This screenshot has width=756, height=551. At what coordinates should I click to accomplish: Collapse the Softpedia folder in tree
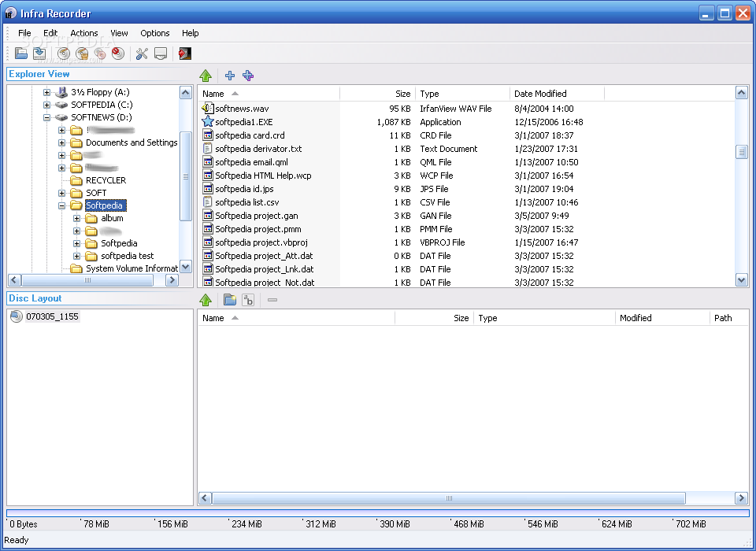click(x=62, y=206)
